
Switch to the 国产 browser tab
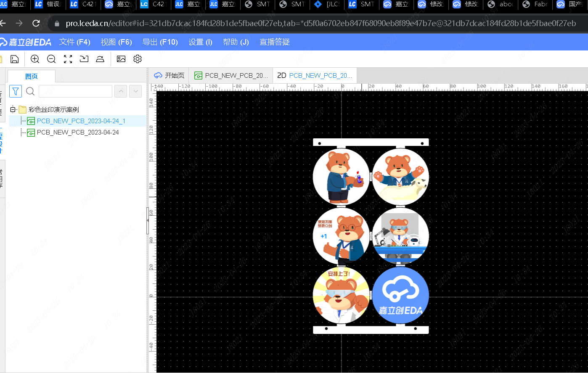click(x=571, y=4)
